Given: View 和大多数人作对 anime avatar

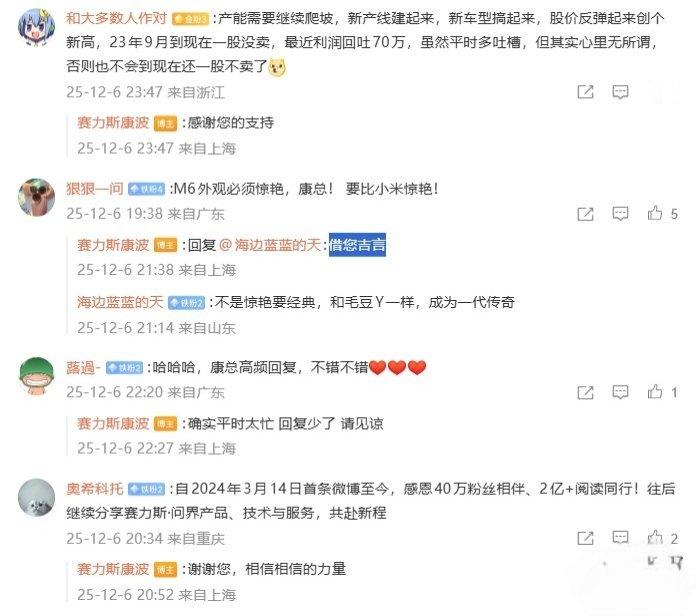Looking at the screenshot, I should pos(36,28).
